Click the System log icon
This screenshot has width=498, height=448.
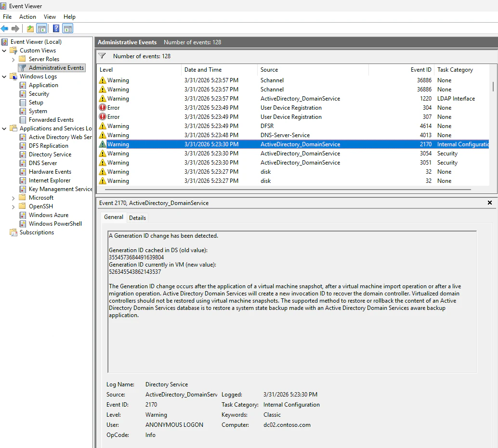(23, 111)
